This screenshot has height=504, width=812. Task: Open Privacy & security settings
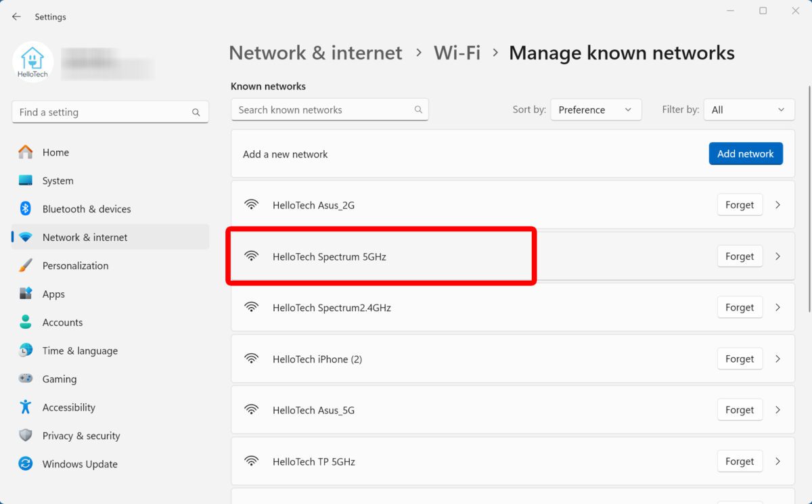tap(81, 436)
